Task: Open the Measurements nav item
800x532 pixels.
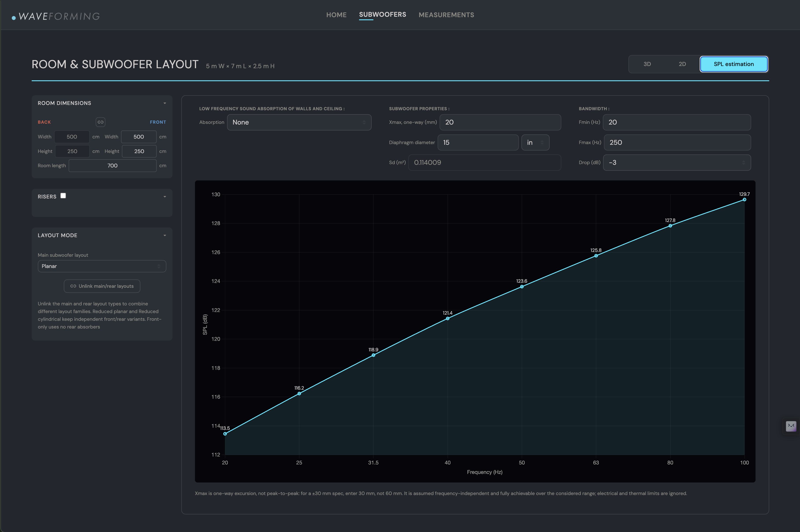Action: 446,15
